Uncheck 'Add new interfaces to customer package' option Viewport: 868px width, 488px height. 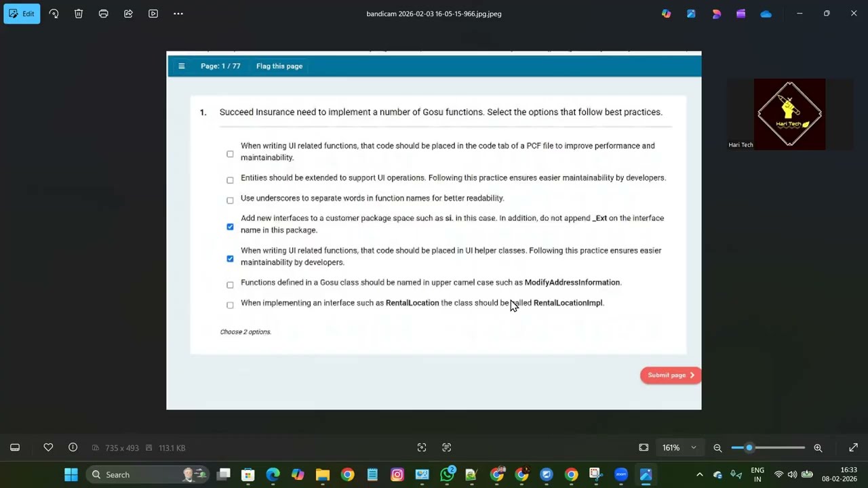[230, 226]
